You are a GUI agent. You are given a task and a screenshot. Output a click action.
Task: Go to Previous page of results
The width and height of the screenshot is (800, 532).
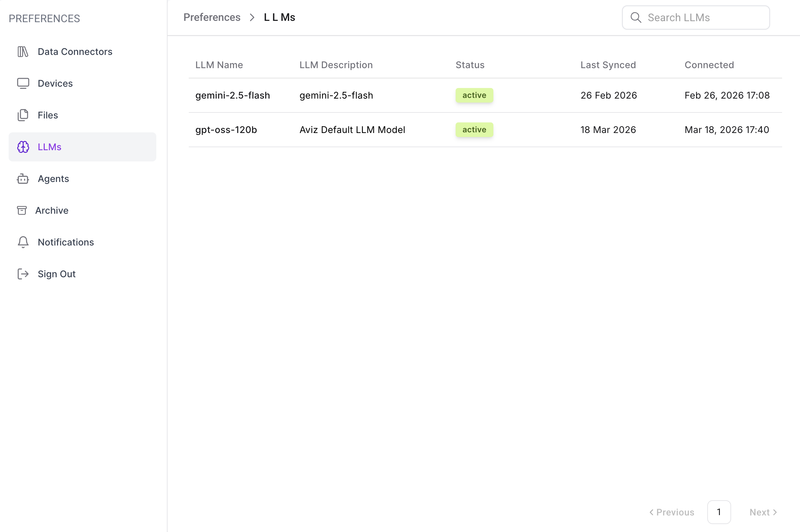tap(672, 512)
